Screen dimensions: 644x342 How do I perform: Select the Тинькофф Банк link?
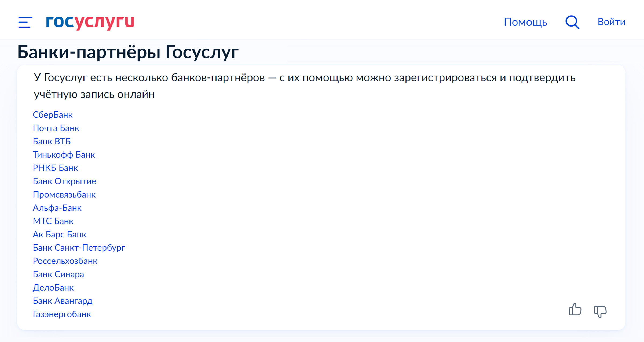tap(64, 155)
